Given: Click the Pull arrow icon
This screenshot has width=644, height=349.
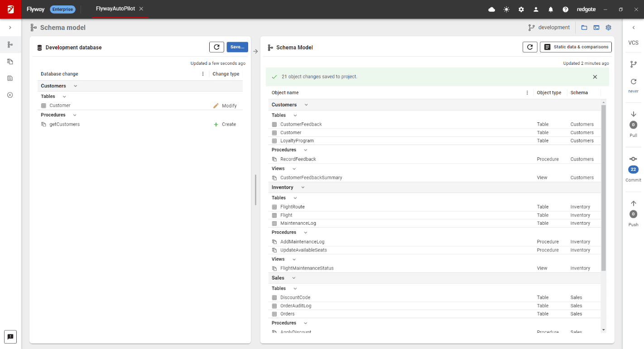Looking at the screenshot, I should click(633, 114).
